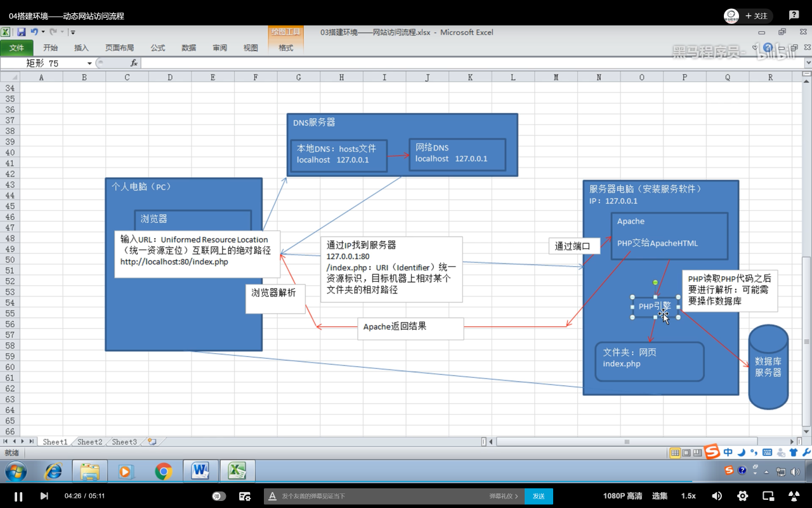Click the 发送 send button
Screen dimensions: 812x508
tap(539, 496)
